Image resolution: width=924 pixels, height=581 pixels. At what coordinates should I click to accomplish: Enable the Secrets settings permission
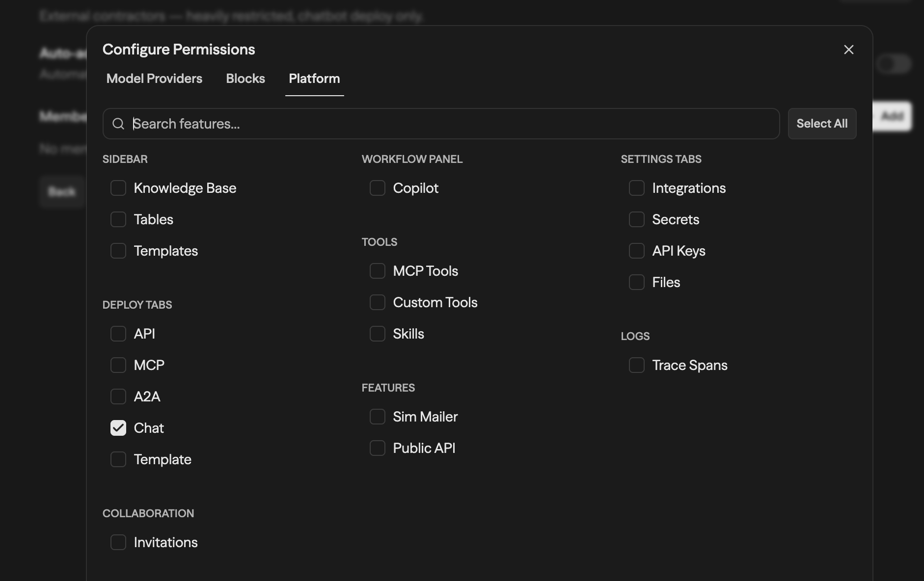coord(637,219)
